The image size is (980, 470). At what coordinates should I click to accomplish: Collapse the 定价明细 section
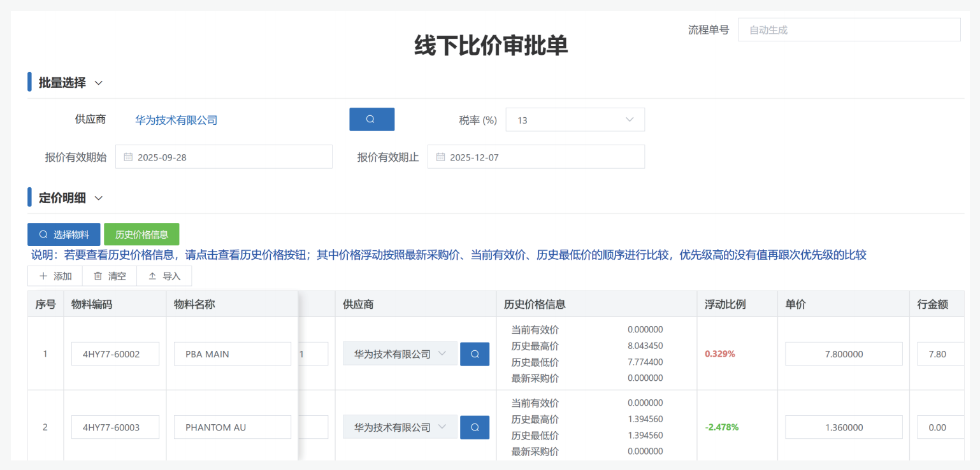coord(99,198)
